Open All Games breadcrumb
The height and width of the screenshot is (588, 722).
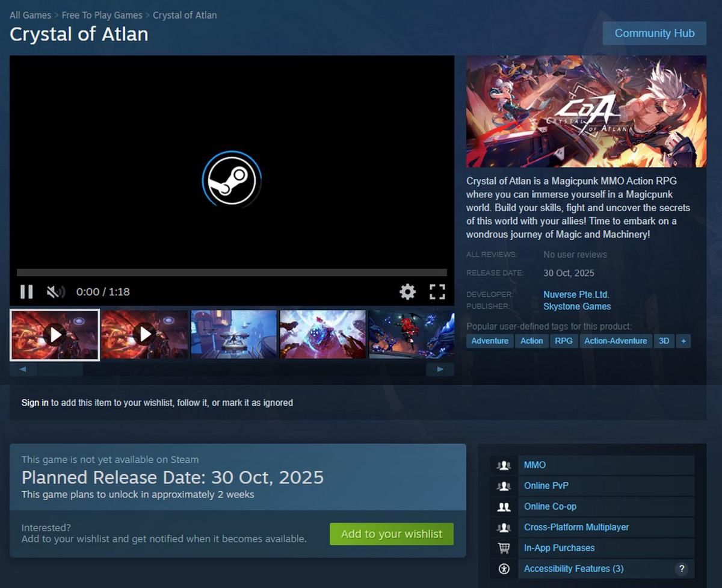[x=30, y=15]
